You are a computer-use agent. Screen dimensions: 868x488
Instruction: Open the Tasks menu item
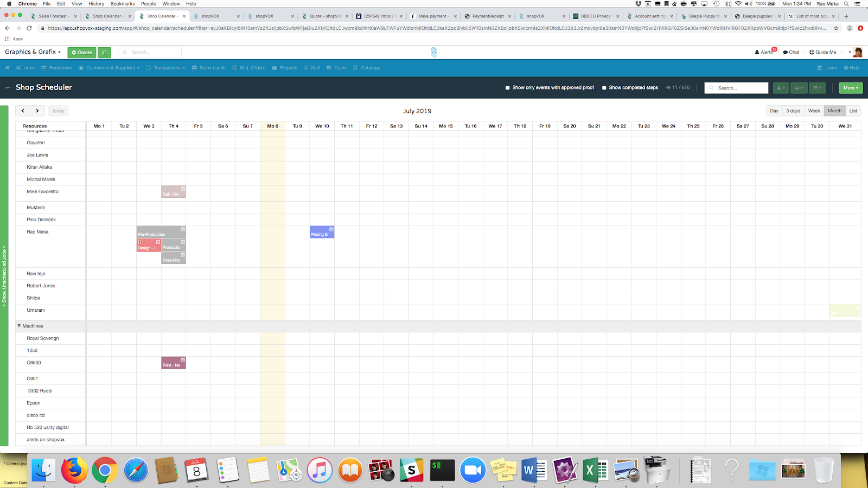(336, 68)
